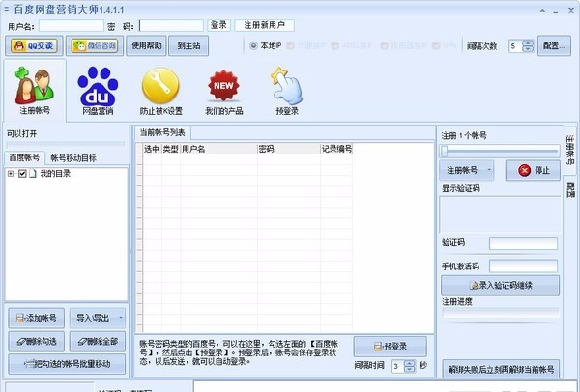
Task: Decrease 间隔时间 seconds with the down arrow
Action: 410,369
